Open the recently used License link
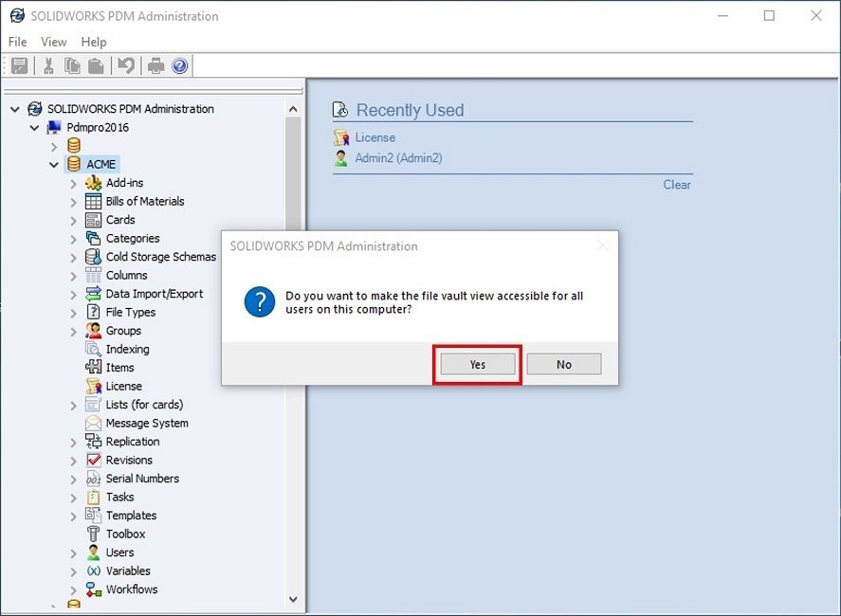Image resolution: width=841 pixels, height=616 pixels. [x=375, y=137]
